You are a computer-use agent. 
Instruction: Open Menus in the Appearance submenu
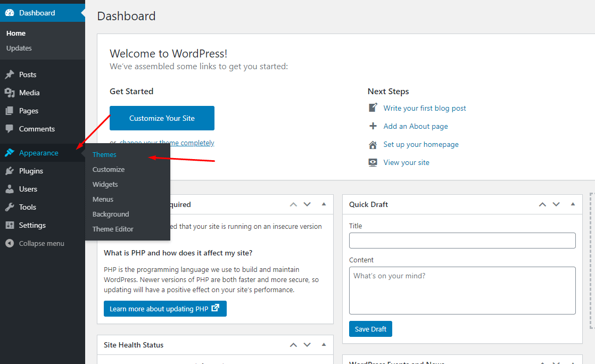pos(103,199)
